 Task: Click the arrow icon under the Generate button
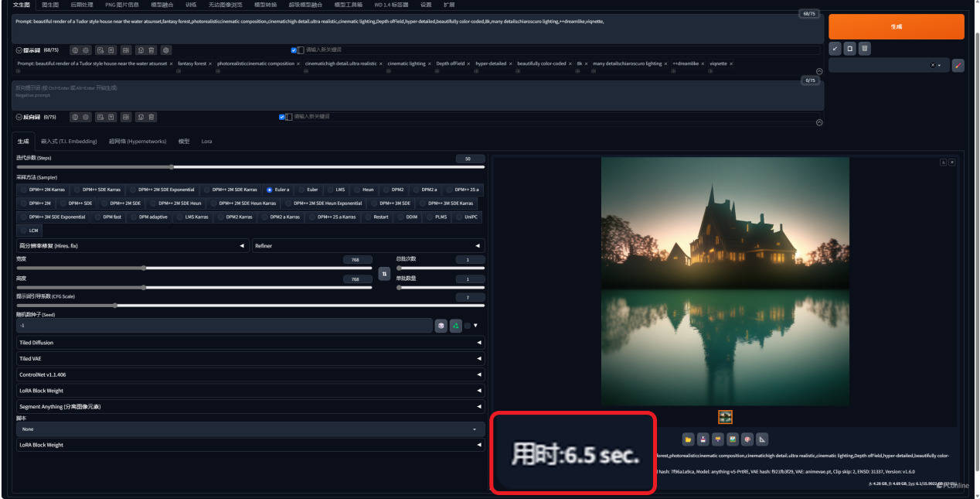click(x=835, y=49)
